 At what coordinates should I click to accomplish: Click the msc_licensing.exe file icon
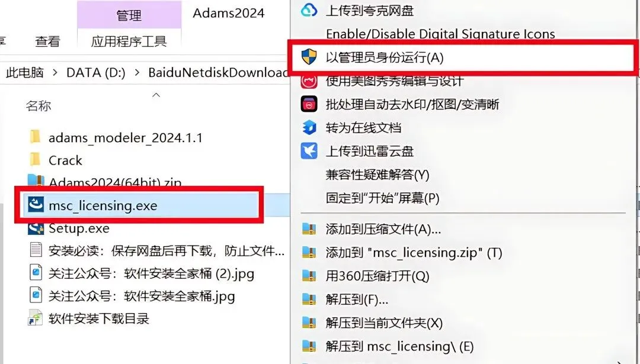click(36, 205)
